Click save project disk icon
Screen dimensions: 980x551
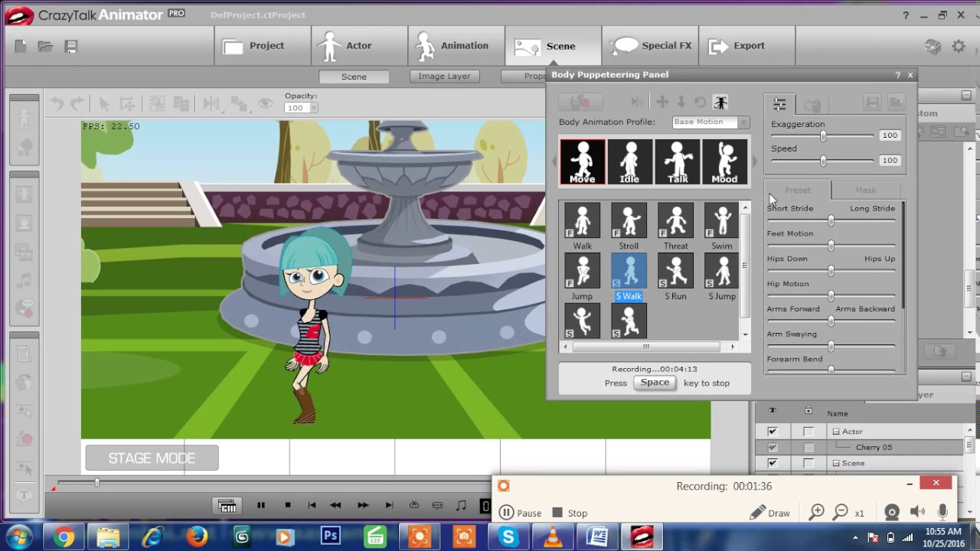coord(71,47)
